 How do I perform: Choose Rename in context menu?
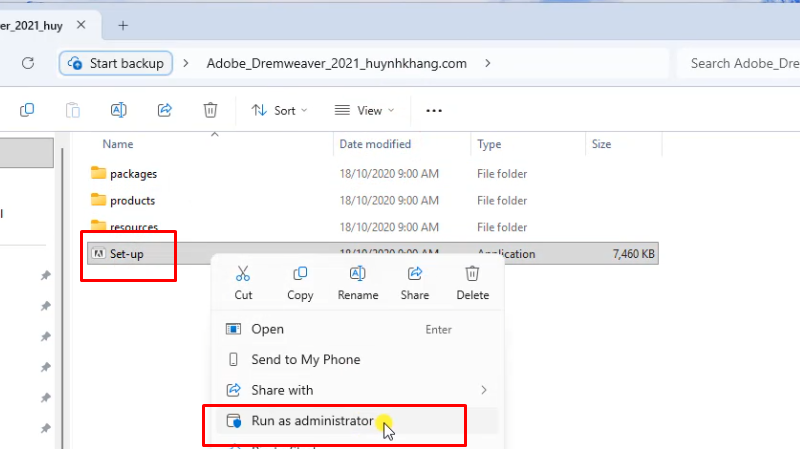pyautogui.click(x=358, y=284)
